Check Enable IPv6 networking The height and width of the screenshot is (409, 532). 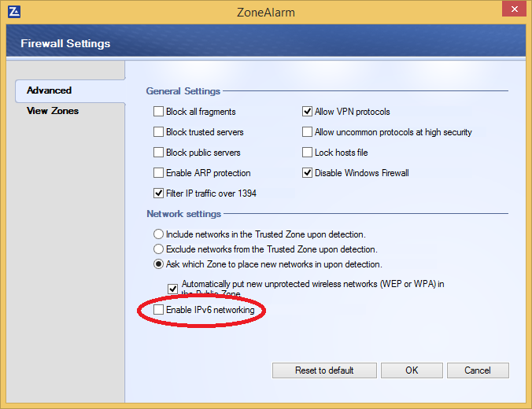tap(158, 309)
